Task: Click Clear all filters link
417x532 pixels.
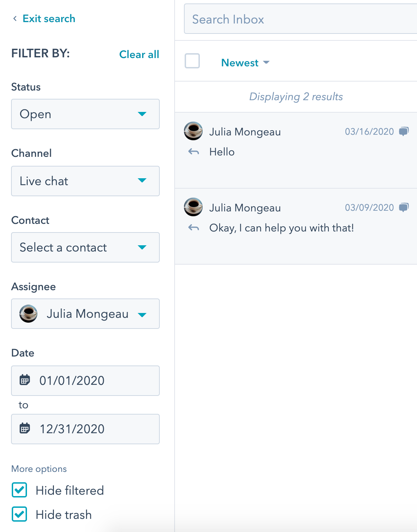Action: click(x=139, y=55)
